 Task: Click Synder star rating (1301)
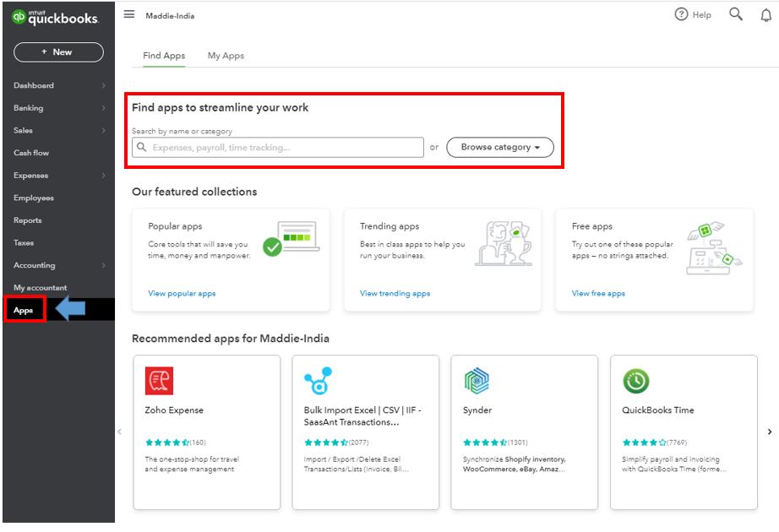coord(495,442)
